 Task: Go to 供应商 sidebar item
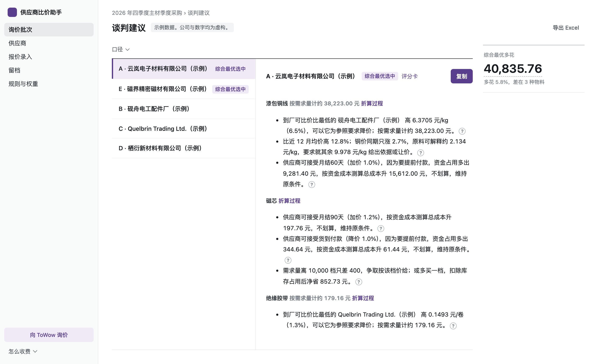(x=49, y=43)
